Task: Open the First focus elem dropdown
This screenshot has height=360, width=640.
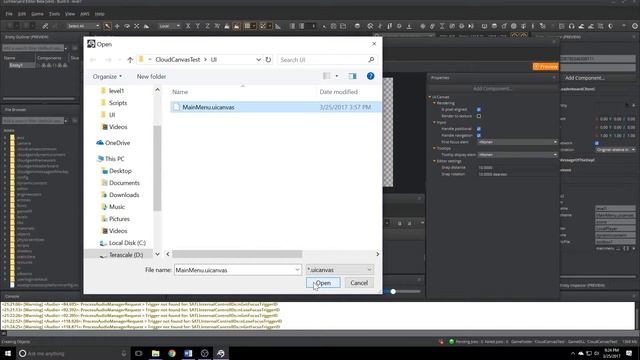Action: (517, 142)
